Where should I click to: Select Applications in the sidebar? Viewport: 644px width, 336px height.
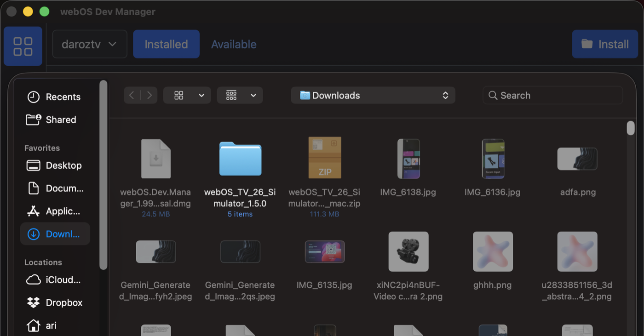point(55,211)
